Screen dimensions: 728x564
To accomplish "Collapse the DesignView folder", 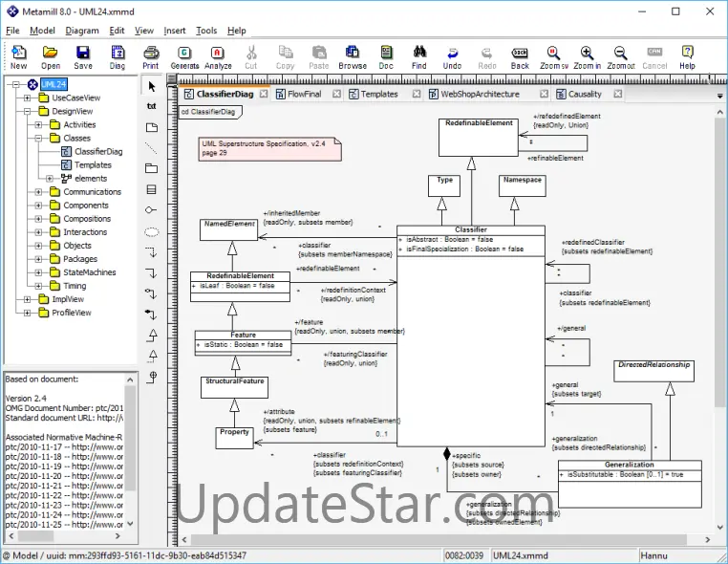I will point(28,112).
